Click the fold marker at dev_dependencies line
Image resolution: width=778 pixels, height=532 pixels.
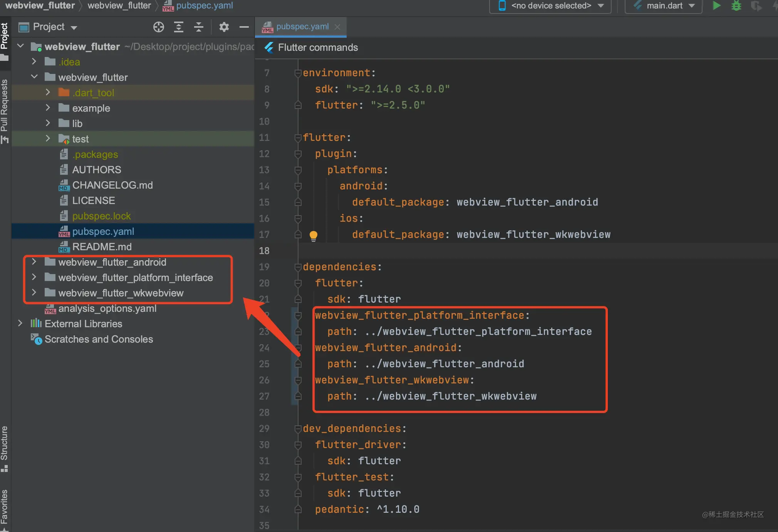tap(298, 428)
